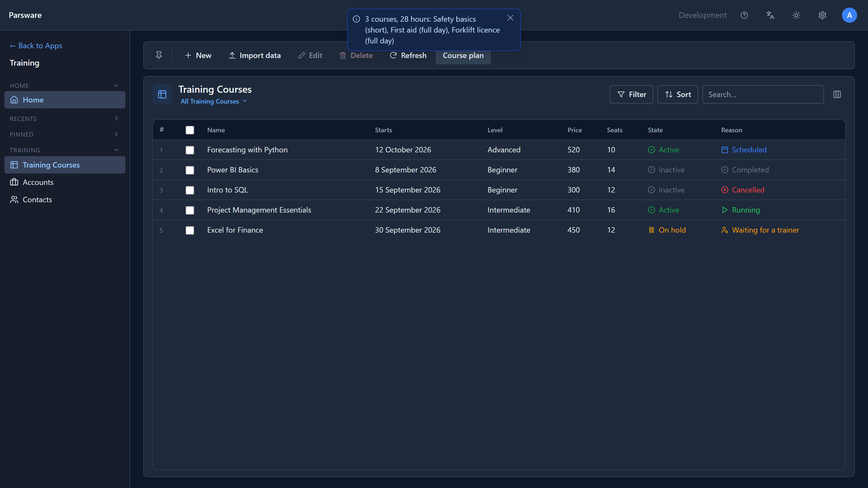Toggle the select-all checkbox in table header
Screen dimensions: 868x488
point(190,130)
